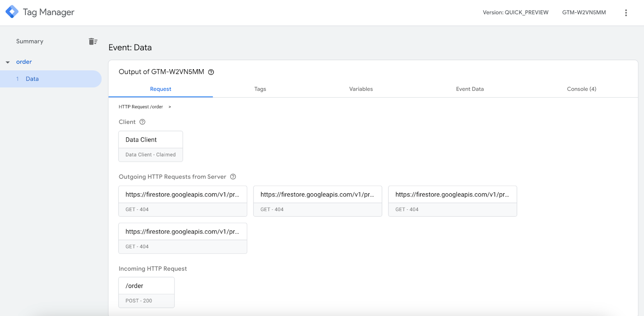Click the Data Client - Claimed status
Image resolution: width=644 pixels, height=316 pixels.
point(151,155)
